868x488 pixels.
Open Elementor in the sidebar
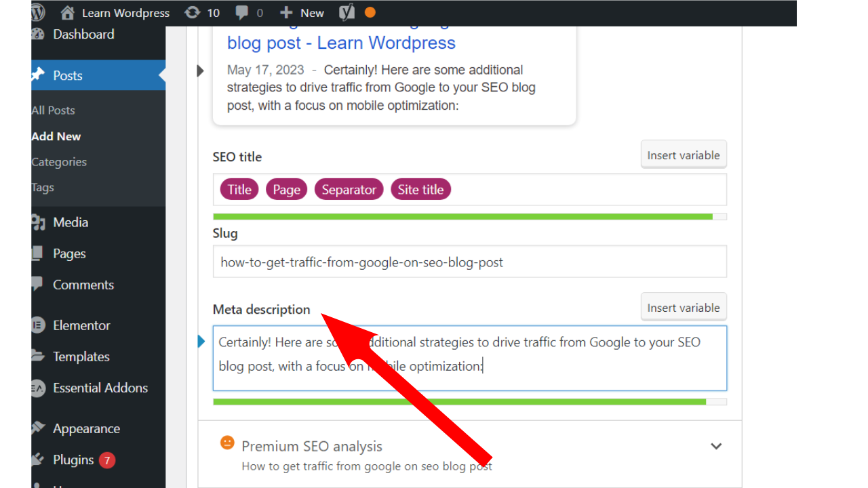(81, 325)
